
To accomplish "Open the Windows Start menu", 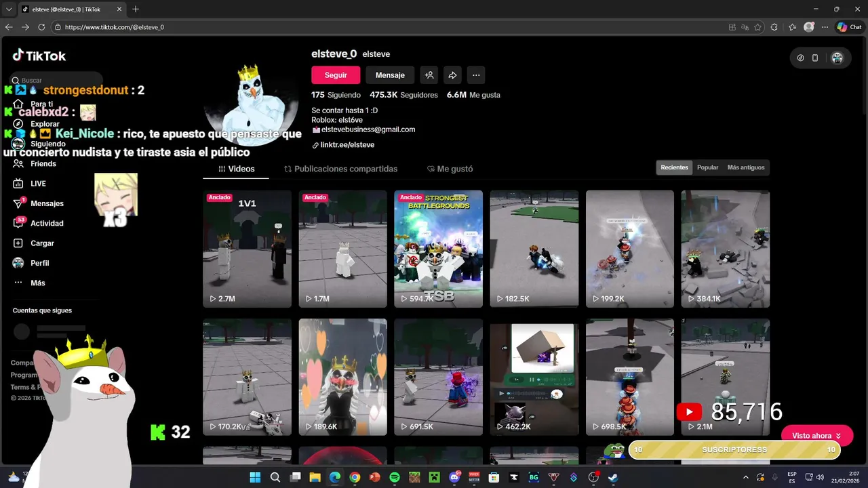I will point(255,477).
